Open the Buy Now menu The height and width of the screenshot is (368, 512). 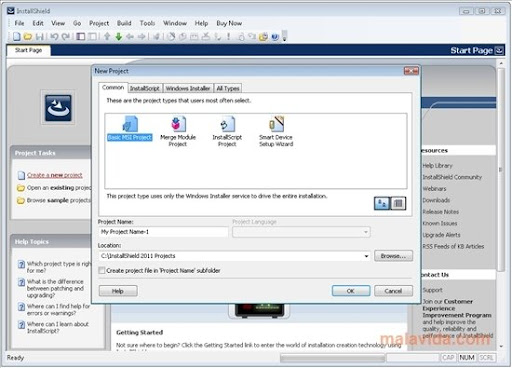[229, 23]
